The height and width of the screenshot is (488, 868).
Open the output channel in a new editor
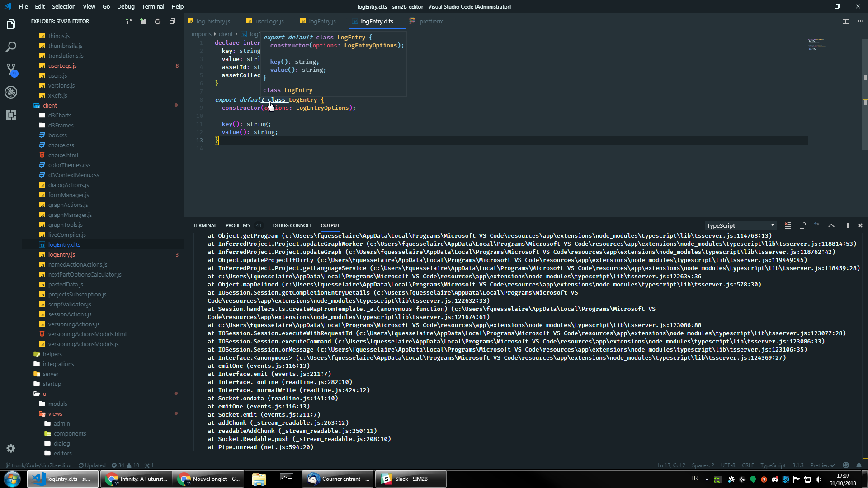[816, 225]
